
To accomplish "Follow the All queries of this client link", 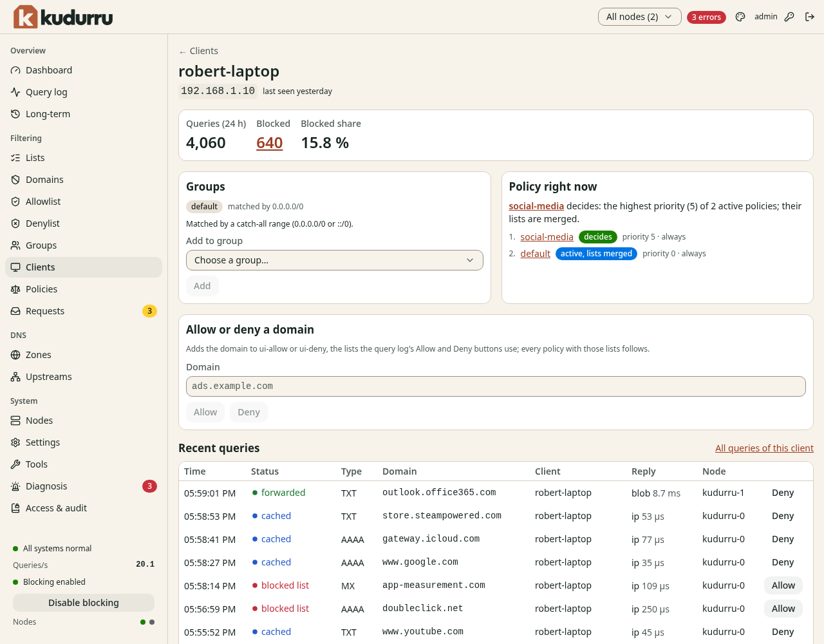I will (764, 448).
